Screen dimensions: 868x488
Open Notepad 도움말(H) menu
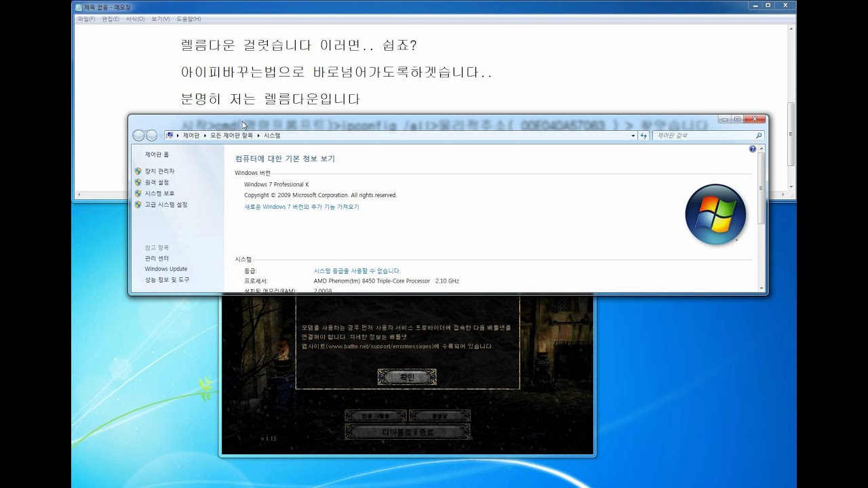189,19
